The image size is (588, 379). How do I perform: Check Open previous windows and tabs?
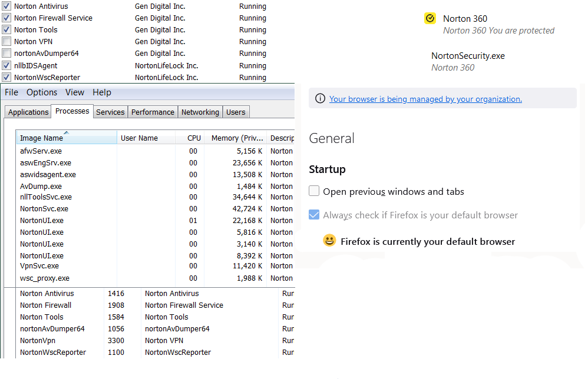click(x=314, y=191)
